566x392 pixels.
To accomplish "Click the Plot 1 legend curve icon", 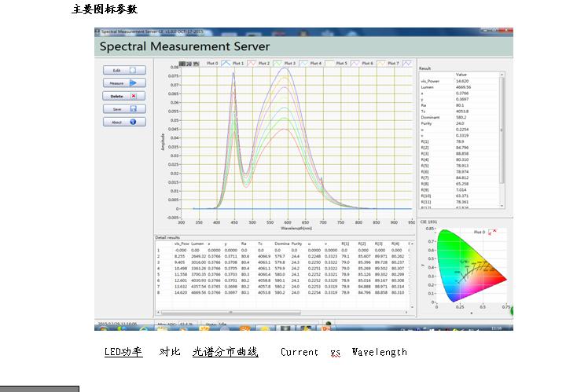I will (x=252, y=63).
